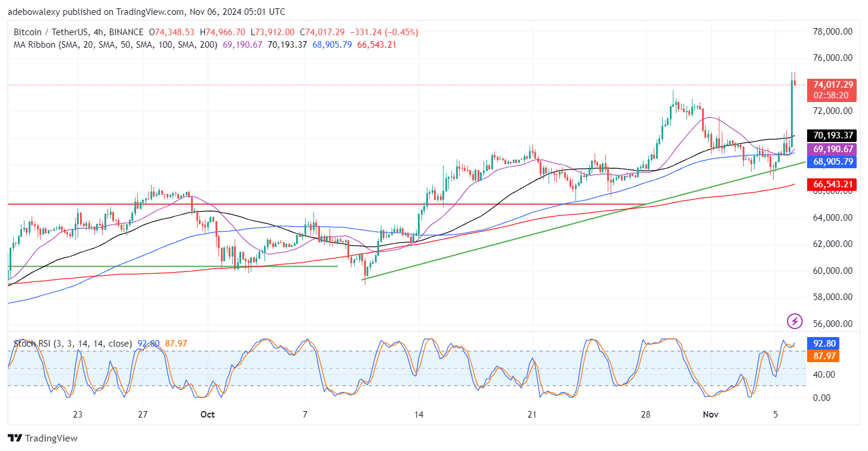This screenshot has width=868, height=451.
Task: Click the orange Stoch RSI label 87.97
Action: pos(823,356)
